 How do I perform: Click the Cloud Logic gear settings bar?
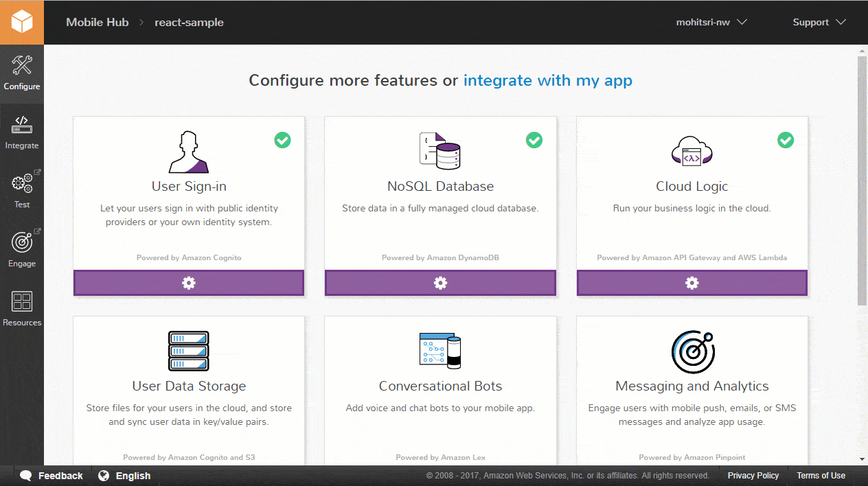click(x=692, y=283)
